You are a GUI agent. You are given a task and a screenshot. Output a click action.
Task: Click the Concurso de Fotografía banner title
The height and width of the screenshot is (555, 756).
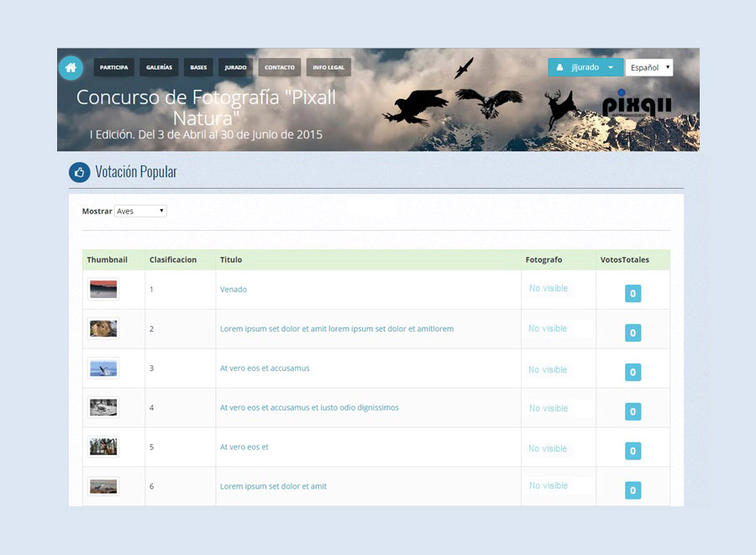206,107
